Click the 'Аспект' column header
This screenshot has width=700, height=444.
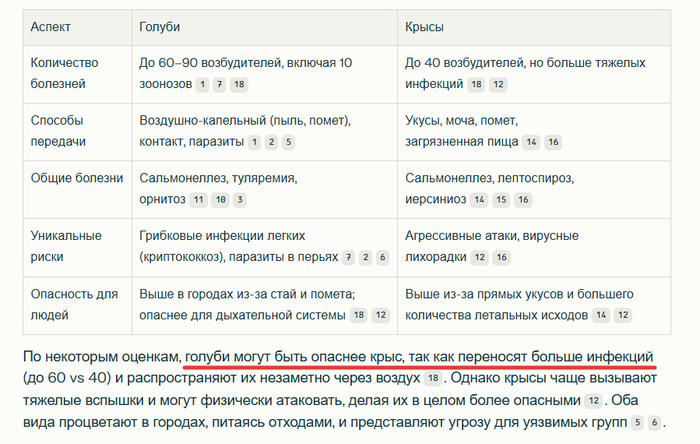coord(52,27)
